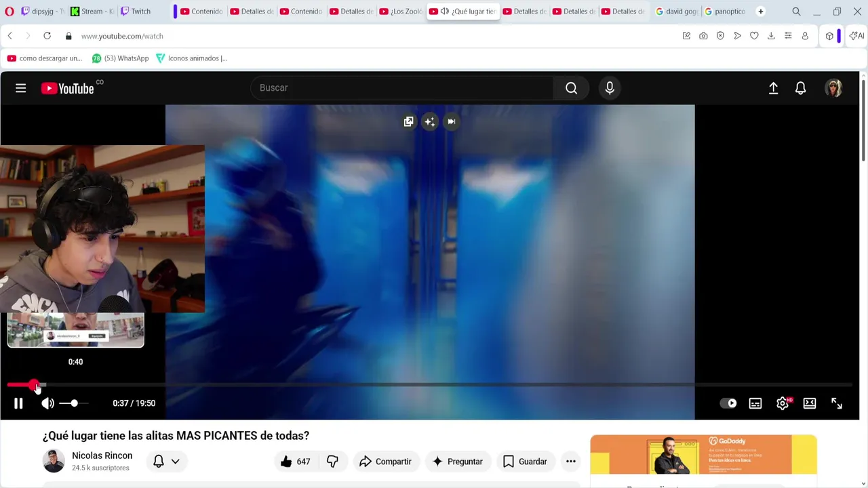Open the (53) WhatsApp bookmark

[x=121, y=58]
